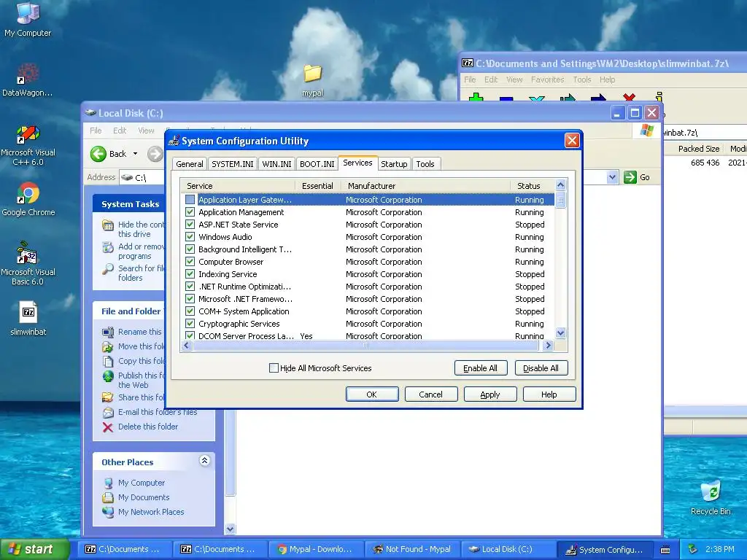Open Favorites menu in 7-Zip window
Screen dimensions: 747x560
pyautogui.click(x=547, y=79)
